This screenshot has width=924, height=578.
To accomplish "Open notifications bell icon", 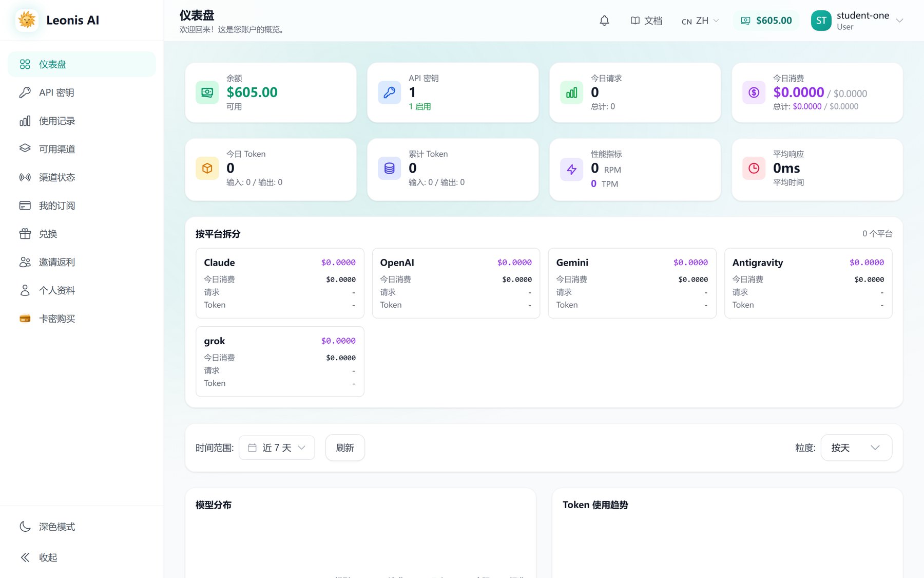I will [604, 21].
